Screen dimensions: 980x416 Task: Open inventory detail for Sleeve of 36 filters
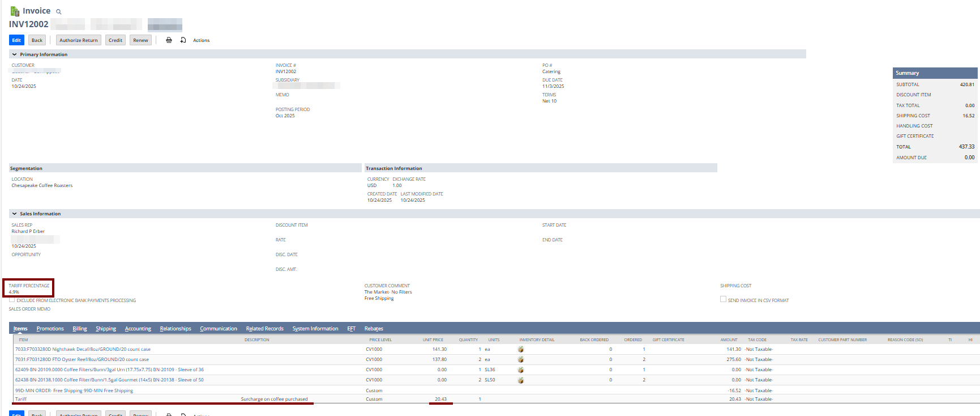pyautogui.click(x=520, y=370)
